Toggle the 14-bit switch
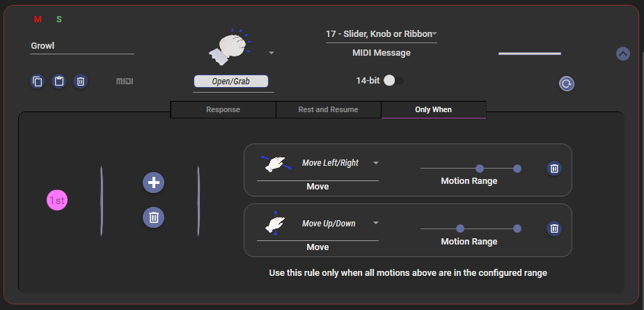644x310 pixels. coord(393,81)
